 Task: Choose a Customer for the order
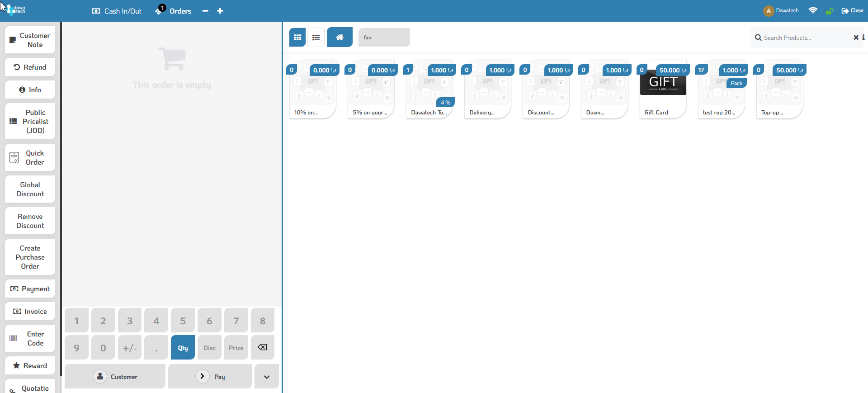tap(115, 376)
